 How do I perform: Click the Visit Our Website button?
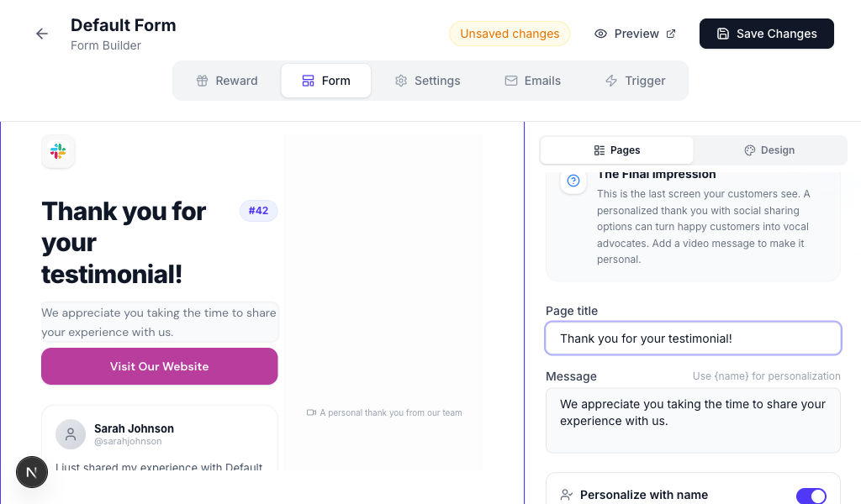coord(159,366)
